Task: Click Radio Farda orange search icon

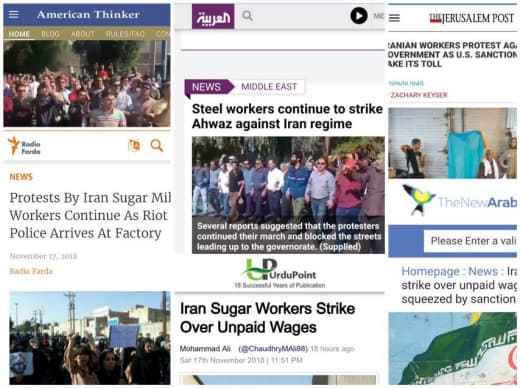Action: (157, 146)
